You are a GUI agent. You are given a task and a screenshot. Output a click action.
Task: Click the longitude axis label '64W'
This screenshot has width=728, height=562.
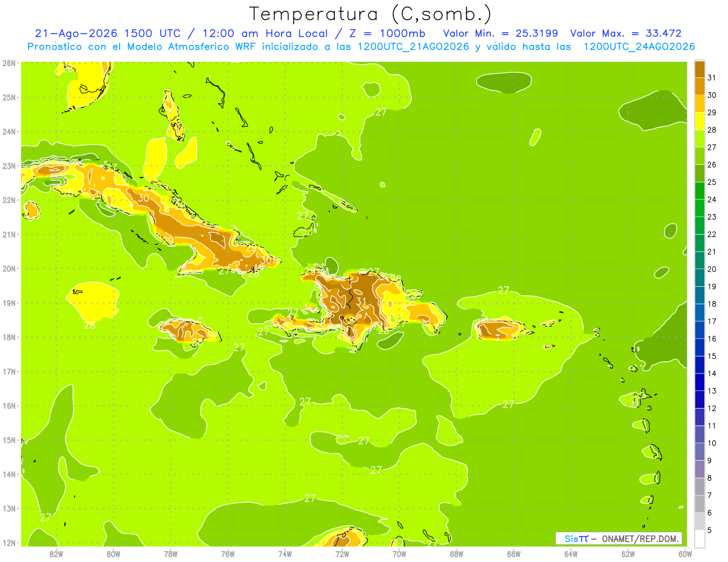coord(570,554)
